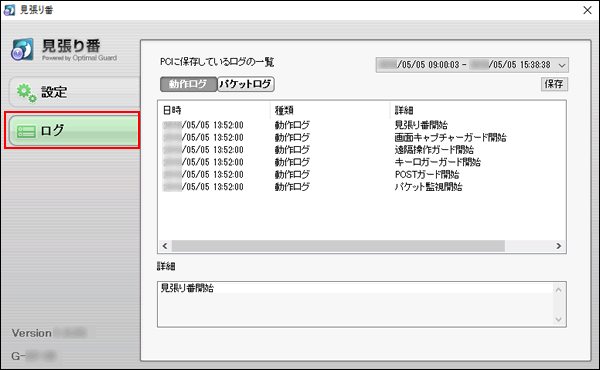Click the left arrow of the horizontal scrollbar

165,246
